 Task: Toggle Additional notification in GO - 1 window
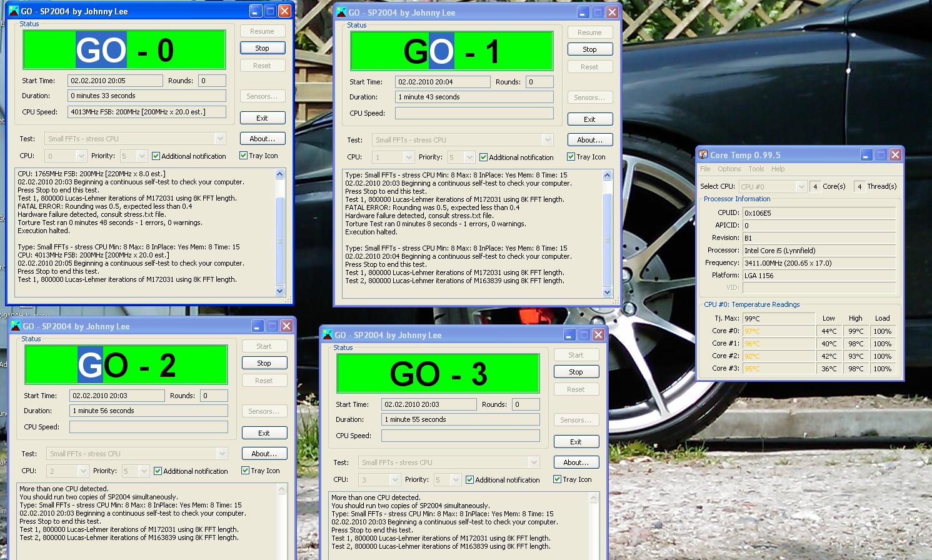pyautogui.click(x=484, y=157)
